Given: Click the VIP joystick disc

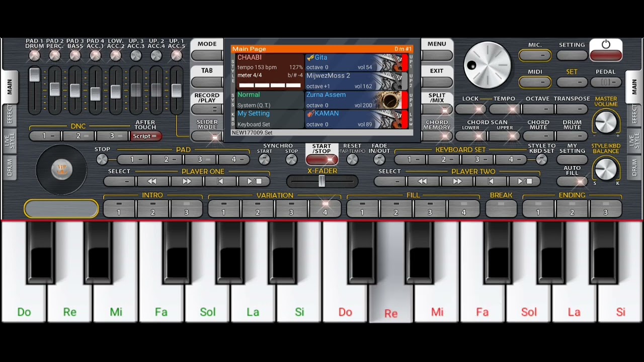Looking at the screenshot, I should (x=61, y=170).
